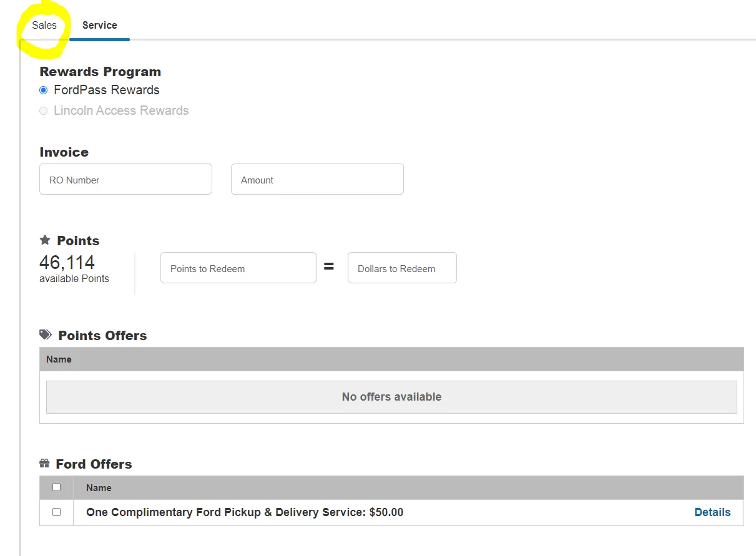Image resolution: width=756 pixels, height=556 pixels.
Task: Click the One Complimentary Ford Pickup & Delivery text
Action: 245,512
